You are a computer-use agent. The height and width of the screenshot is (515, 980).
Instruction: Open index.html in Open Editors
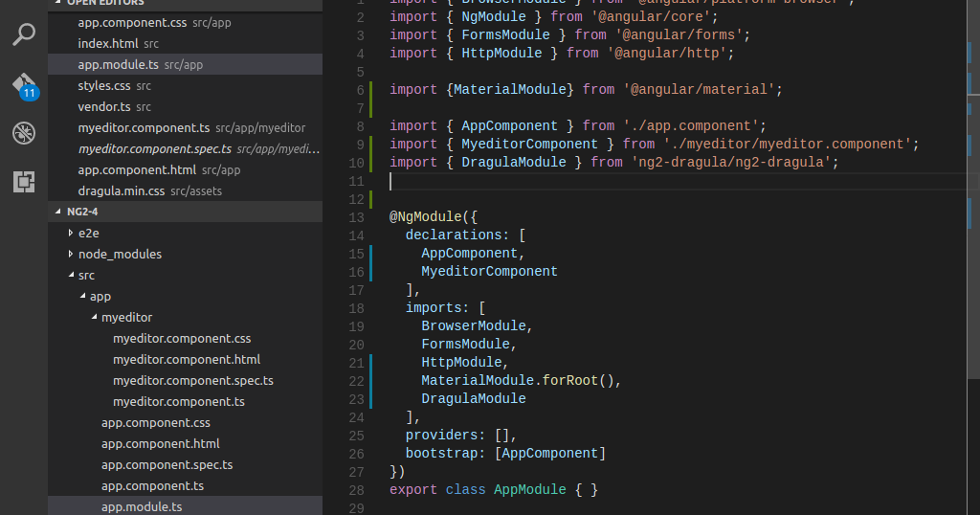point(185,44)
